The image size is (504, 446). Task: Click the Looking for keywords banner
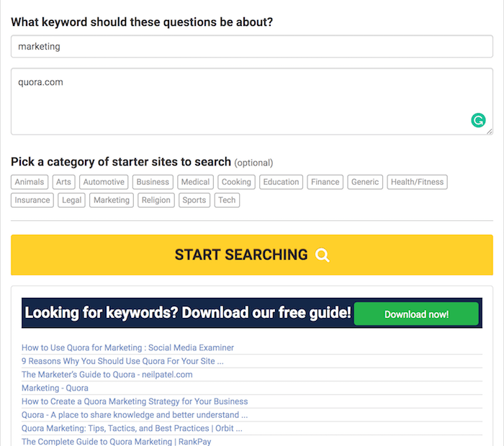[x=252, y=313]
